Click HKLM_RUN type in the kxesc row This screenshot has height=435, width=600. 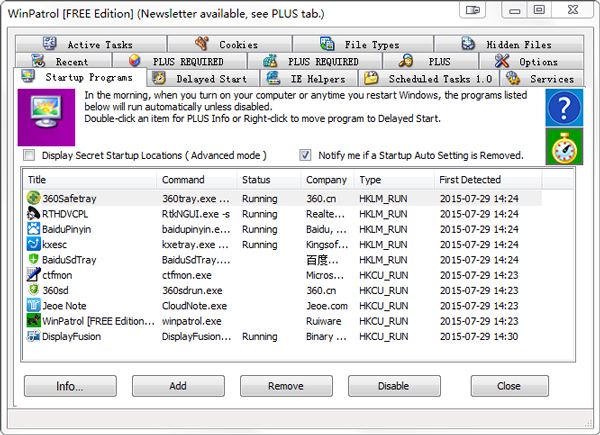[383, 244]
